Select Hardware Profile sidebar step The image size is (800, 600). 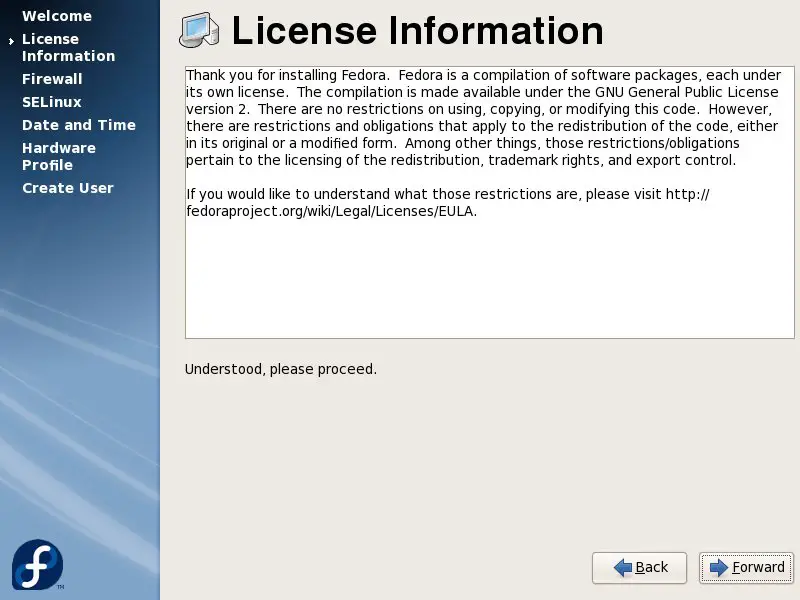pyautogui.click(x=59, y=157)
